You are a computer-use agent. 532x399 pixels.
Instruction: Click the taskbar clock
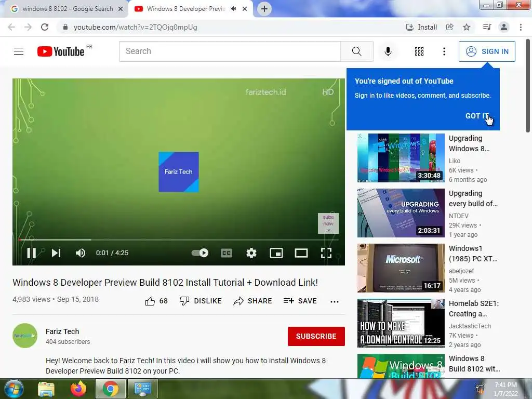[x=506, y=389]
